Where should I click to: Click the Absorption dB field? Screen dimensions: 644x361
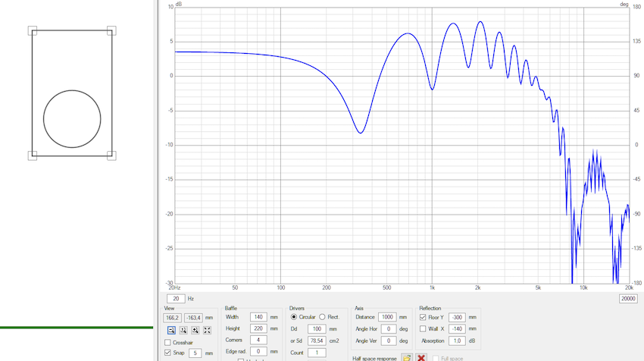[457, 341]
